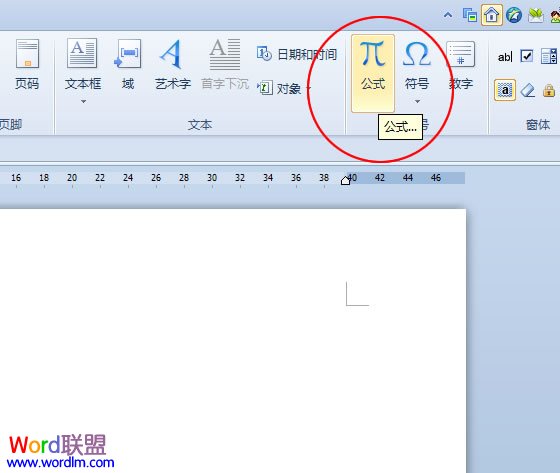Viewport: 560px width, 473px height.
Task: Open the 符号 omega symbol icon
Action: 416,54
